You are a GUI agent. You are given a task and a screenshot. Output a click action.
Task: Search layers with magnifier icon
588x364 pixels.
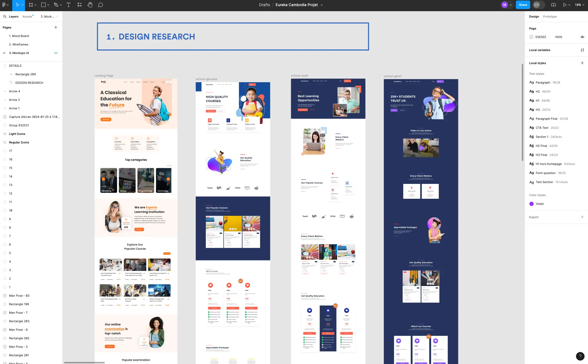tap(5, 16)
